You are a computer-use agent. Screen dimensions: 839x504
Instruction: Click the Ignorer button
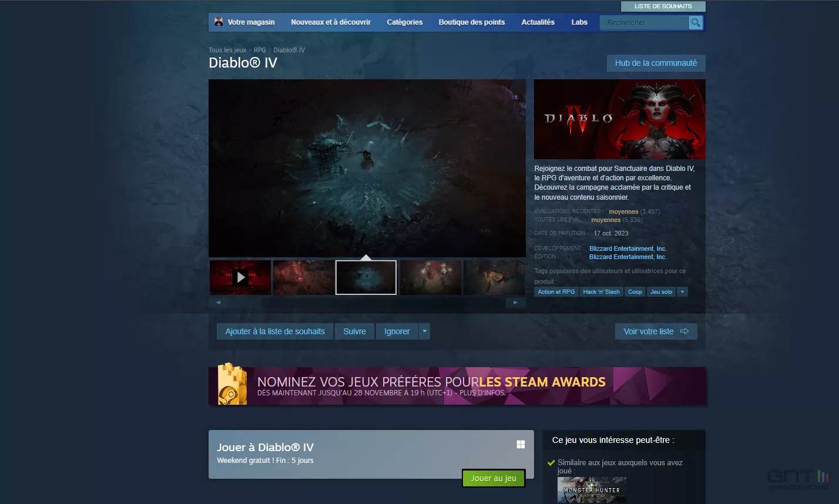tap(397, 331)
